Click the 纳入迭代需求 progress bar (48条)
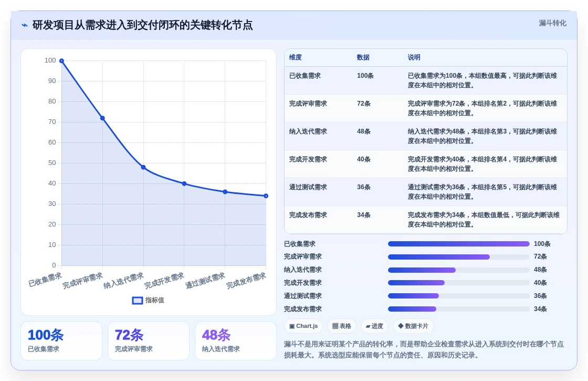This screenshot has width=588, height=381. point(459,270)
